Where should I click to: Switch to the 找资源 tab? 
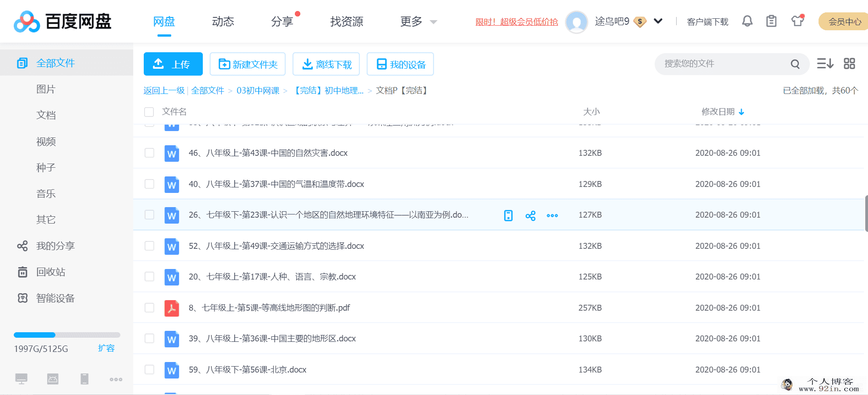tap(347, 22)
